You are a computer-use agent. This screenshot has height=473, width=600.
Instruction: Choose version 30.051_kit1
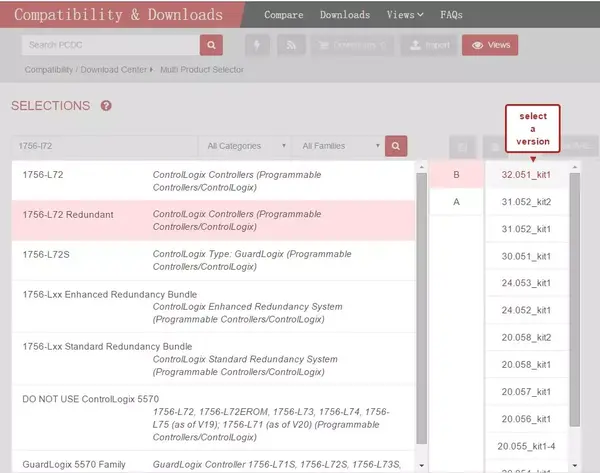point(526,256)
